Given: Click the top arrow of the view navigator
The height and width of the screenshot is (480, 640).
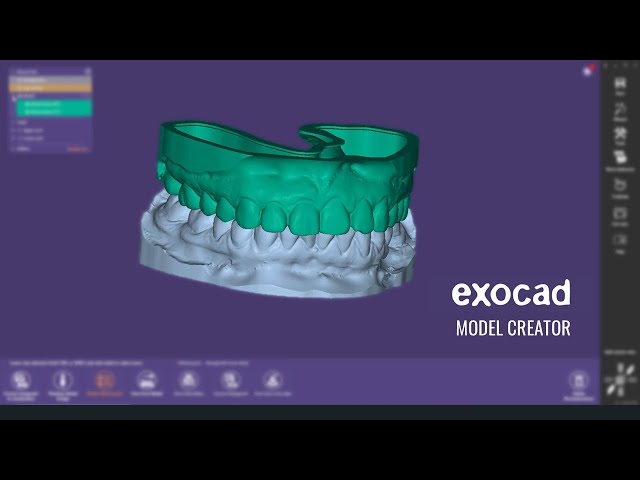Looking at the screenshot, I should 620,368.
